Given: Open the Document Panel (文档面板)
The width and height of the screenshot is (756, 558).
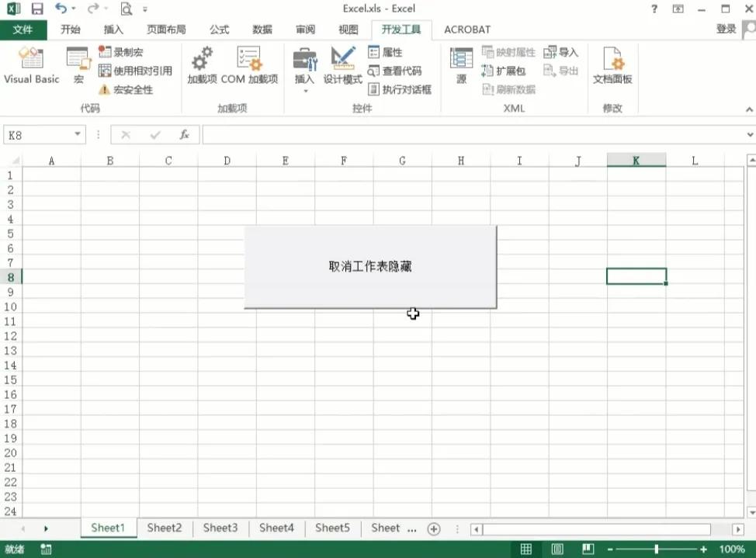Looking at the screenshot, I should click(612, 66).
